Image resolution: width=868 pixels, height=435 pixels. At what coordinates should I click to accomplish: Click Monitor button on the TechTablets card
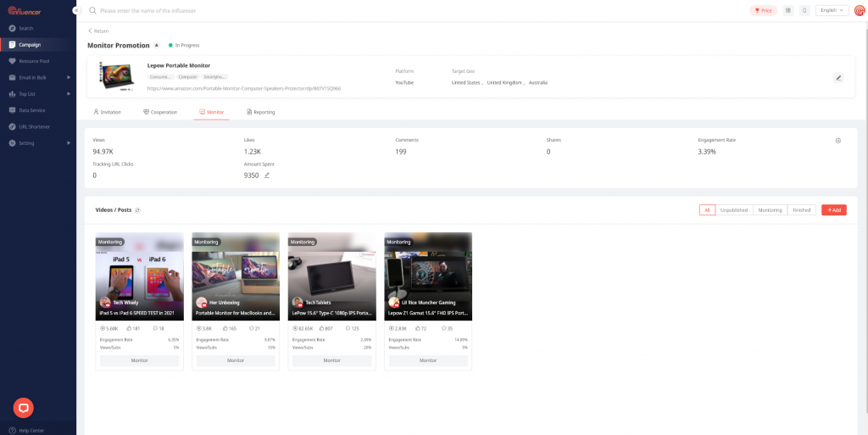click(332, 361)
